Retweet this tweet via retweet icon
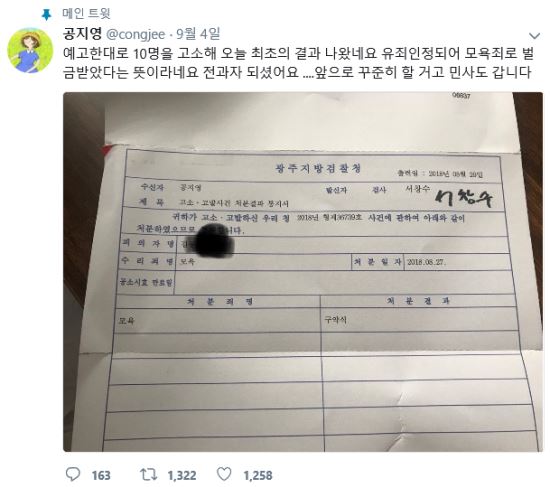The height and width of the screenshot is (487, 550). click(148, 475)
